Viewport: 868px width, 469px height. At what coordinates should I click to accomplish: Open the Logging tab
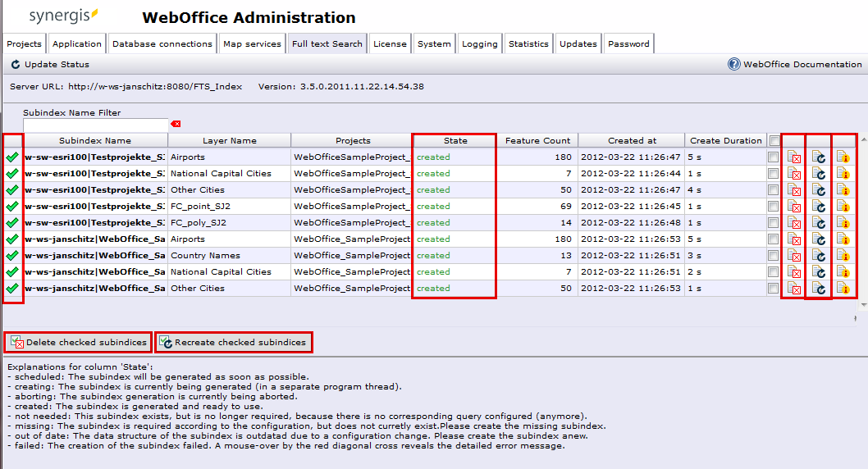(x=479, y=43)
